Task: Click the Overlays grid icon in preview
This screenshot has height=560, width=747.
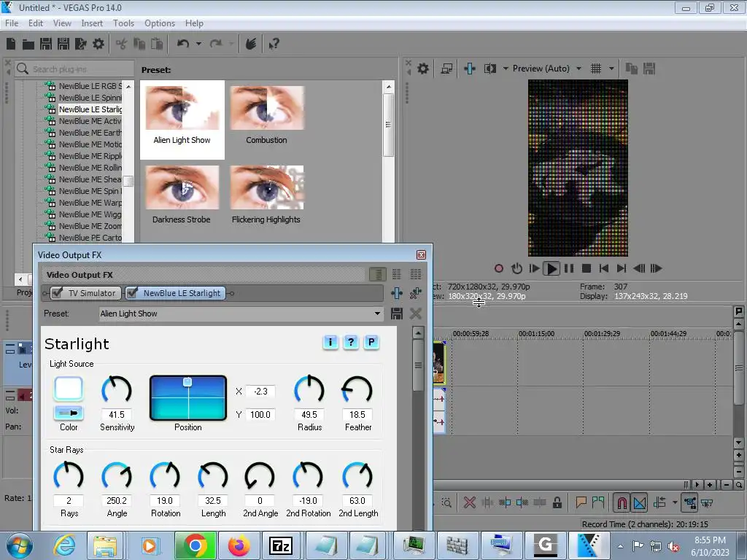Action: click(595, 69)
